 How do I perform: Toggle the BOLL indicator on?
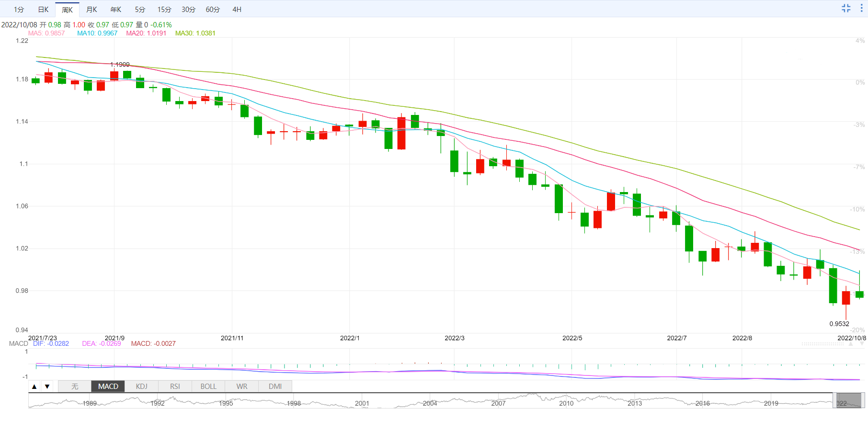pos(208,387)
